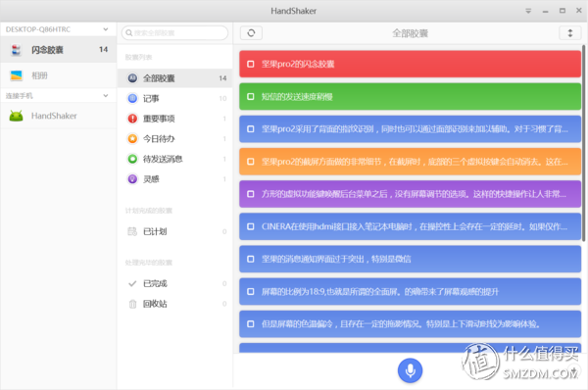Image resolution: width=588 pixels, height=390 pixels.
Task: Collapse the 连接手机 section chevron
Action: click(x=106, y=96)
